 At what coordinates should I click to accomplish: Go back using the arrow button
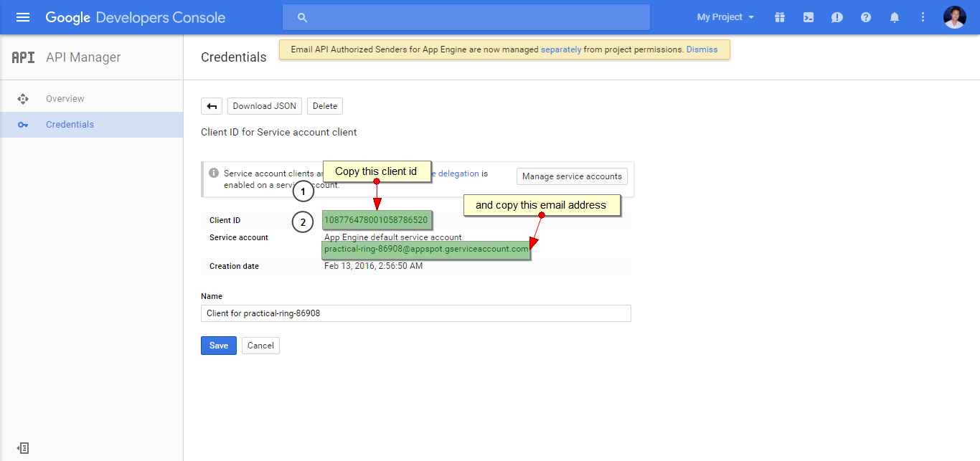point(212,106)
